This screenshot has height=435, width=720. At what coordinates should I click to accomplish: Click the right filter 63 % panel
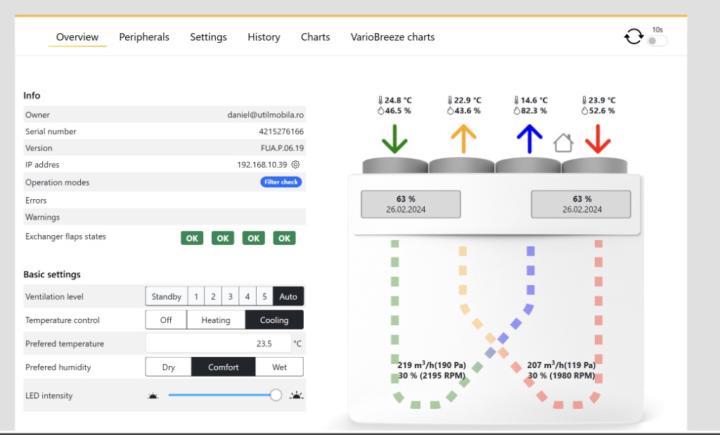point(581,204)
